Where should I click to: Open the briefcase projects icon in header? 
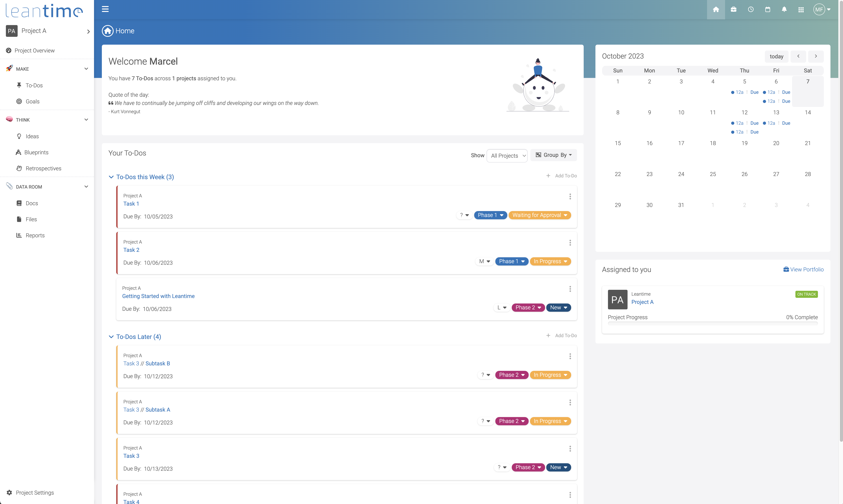[733, 10]
